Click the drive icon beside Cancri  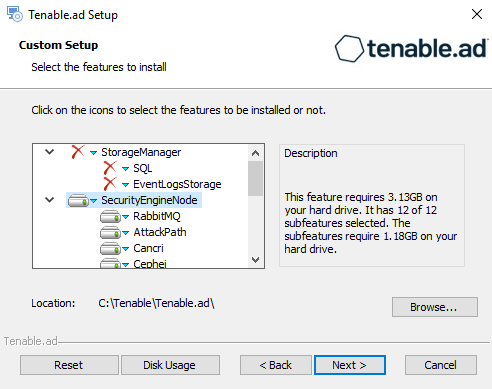(110, 249)
